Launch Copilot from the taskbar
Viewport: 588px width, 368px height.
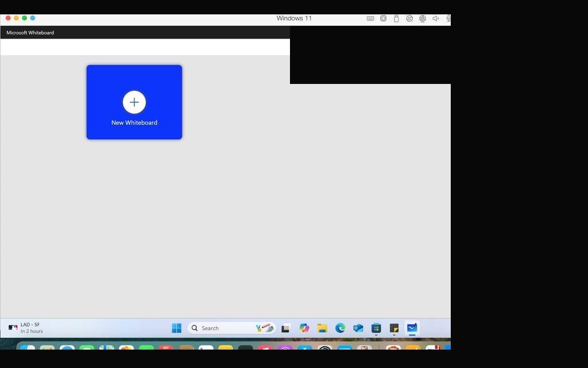[304, 328]
